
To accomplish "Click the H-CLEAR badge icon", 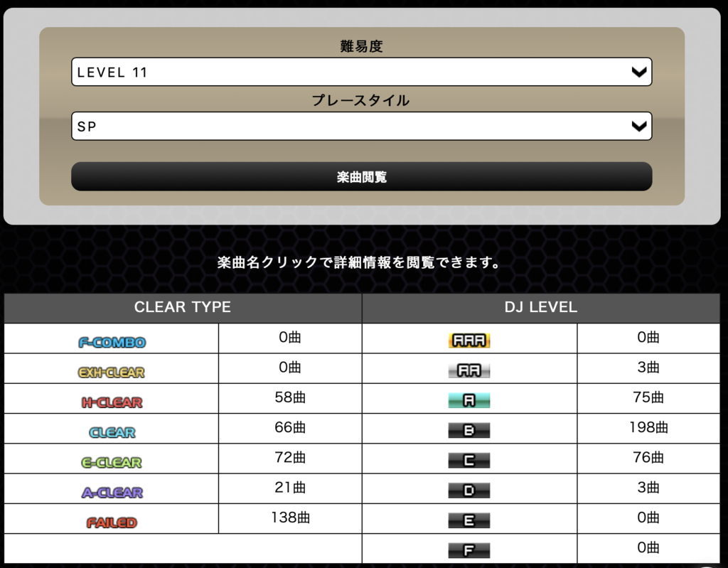I will (112, 402).
